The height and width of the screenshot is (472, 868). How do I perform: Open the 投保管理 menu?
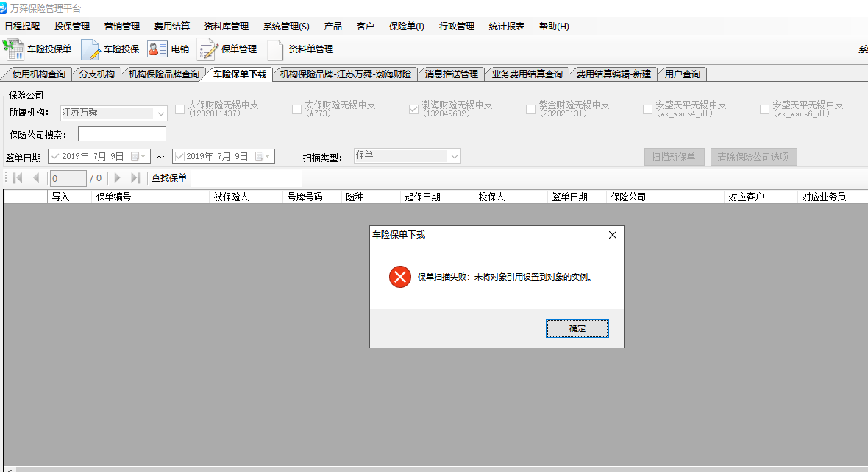pyautogui.click(x=72, y=26)
